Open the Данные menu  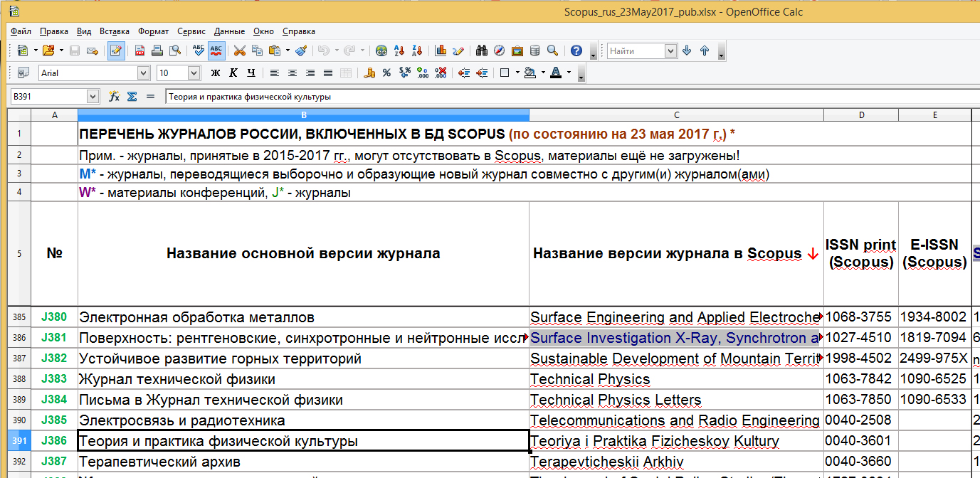pyautogui.click(x=229, y=31)
